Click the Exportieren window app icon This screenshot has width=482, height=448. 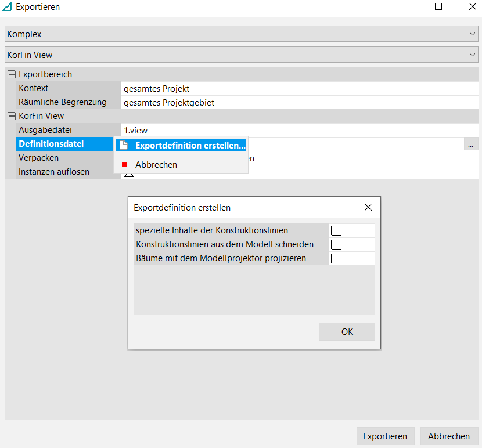pyautogui.click(x=8, y=8)
